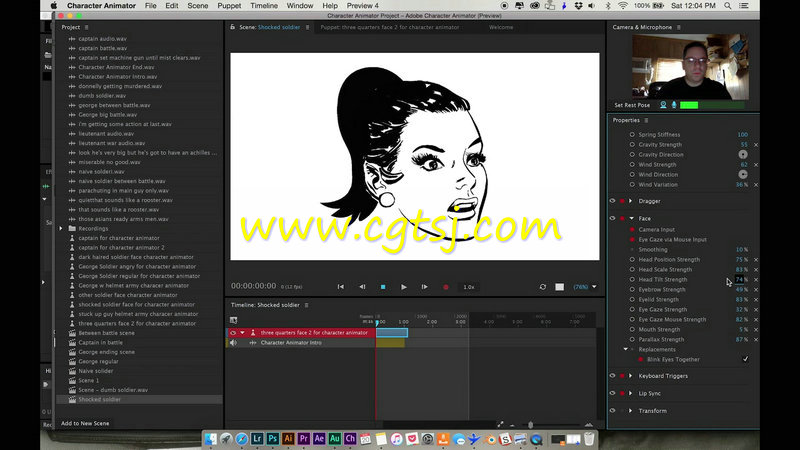
Task: Expand the Dragger behavior
Action: [631, 201]
